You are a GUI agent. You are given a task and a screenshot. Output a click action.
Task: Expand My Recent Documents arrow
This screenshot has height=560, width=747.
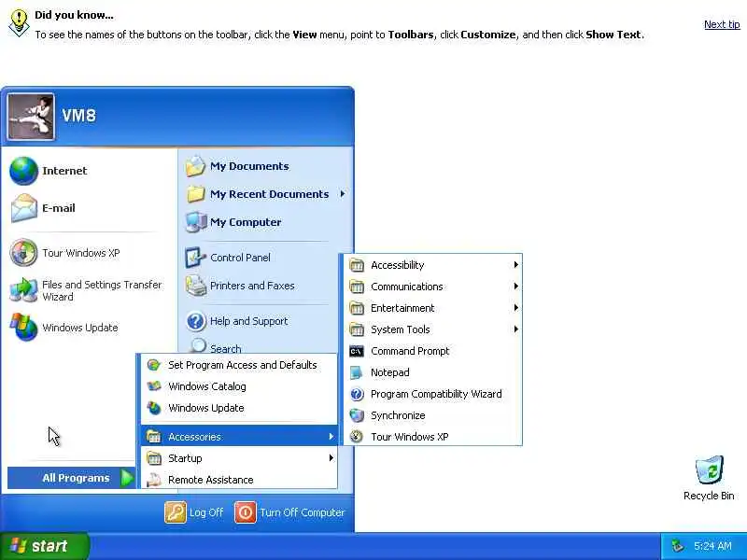pos(343,194)
